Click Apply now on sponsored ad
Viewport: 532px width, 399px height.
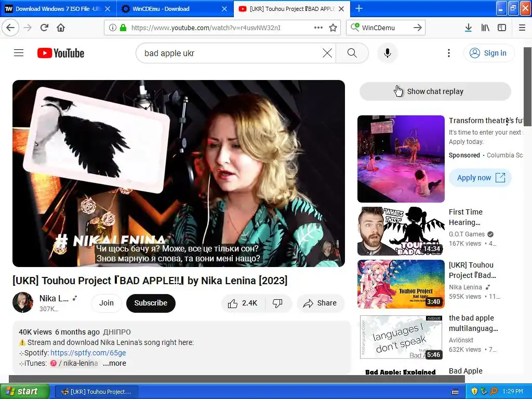coord(480,178)
